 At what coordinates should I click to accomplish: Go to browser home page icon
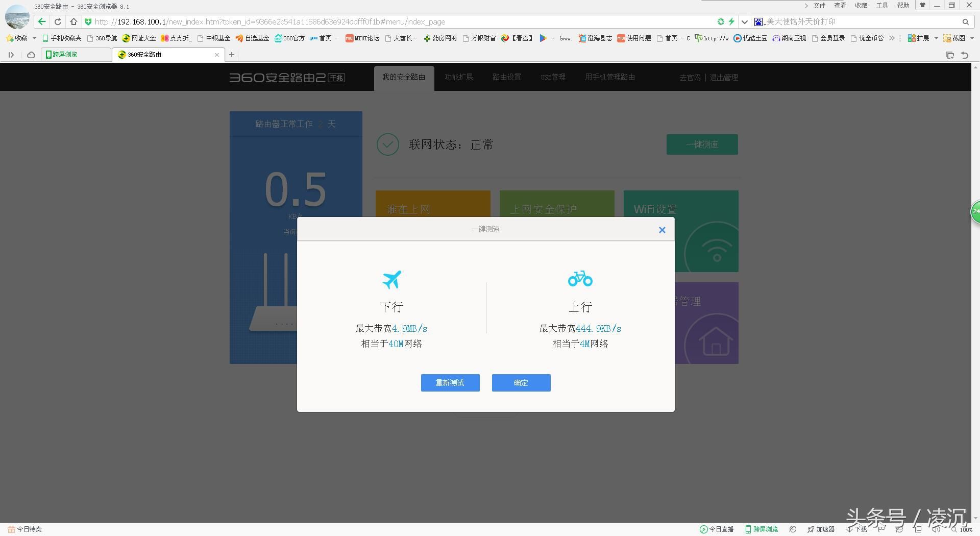click(73, 21)
